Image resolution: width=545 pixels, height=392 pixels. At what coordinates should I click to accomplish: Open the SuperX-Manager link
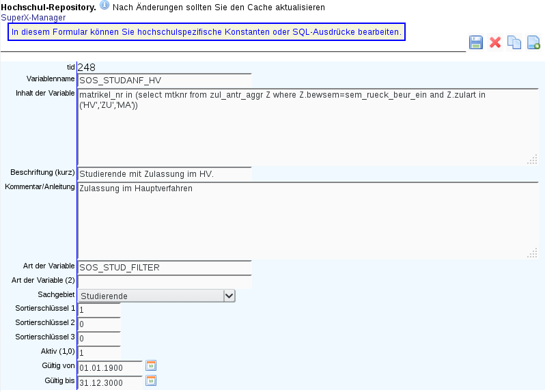(33, 17)
